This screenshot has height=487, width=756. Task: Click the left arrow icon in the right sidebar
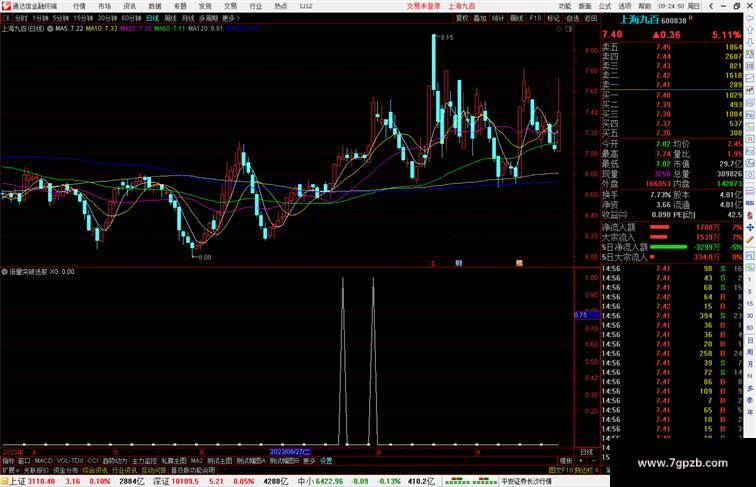click(750, 18)
